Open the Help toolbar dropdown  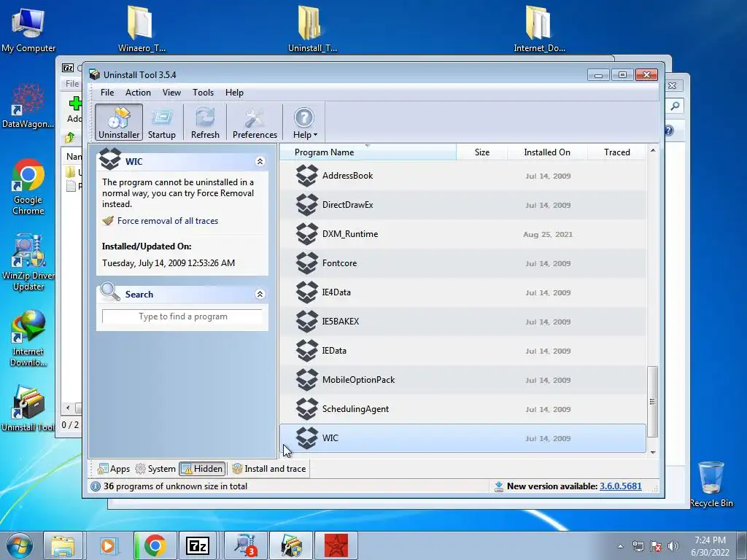click(305, 122)
